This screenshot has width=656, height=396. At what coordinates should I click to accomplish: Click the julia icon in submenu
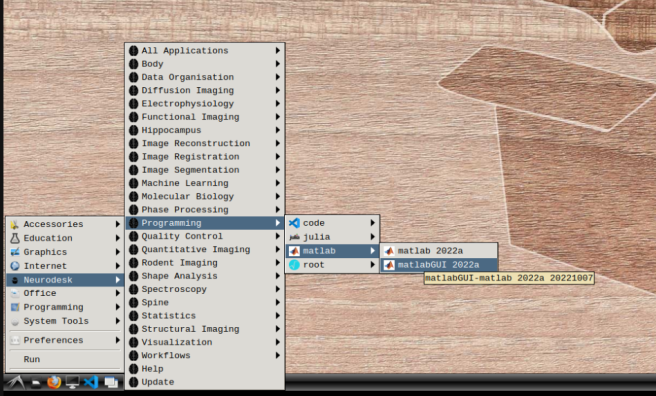pyautogui.click(x=295, y=237)
